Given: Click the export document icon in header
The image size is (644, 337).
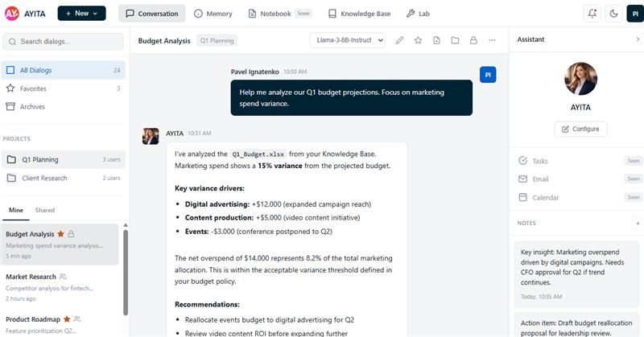Looking at the screenshot, I should point(436,40).
